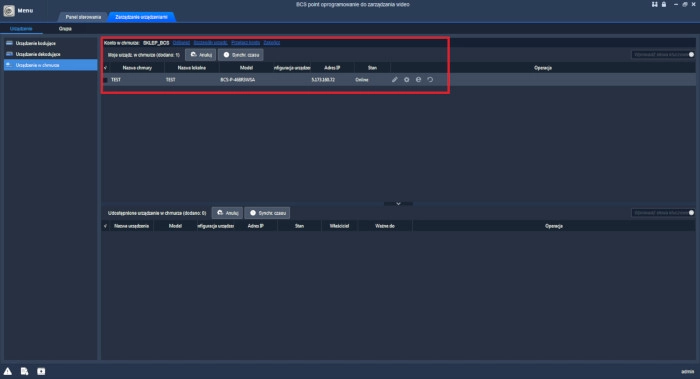Viewport: 700px width, 379px height.
Task: Click Synchr. czasu in shared devices section
Action: click(x=267, y=213)
